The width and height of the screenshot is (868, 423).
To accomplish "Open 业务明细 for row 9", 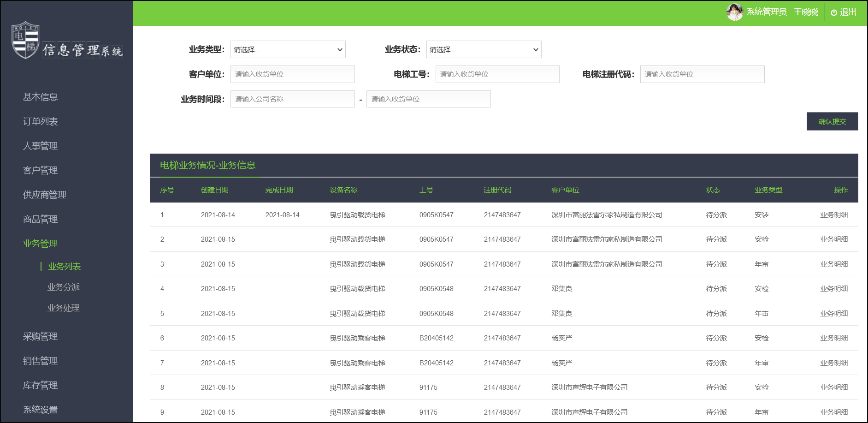I will (834, 412).
